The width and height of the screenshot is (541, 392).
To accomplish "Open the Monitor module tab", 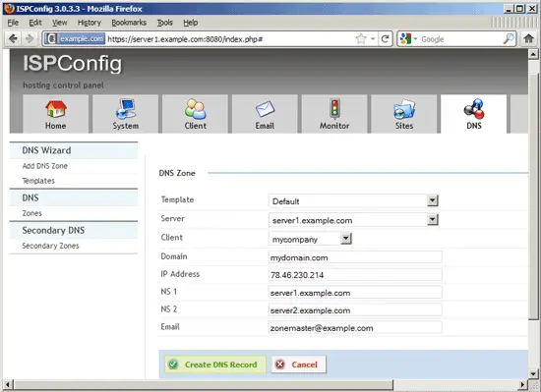I will tap(334, 114).
